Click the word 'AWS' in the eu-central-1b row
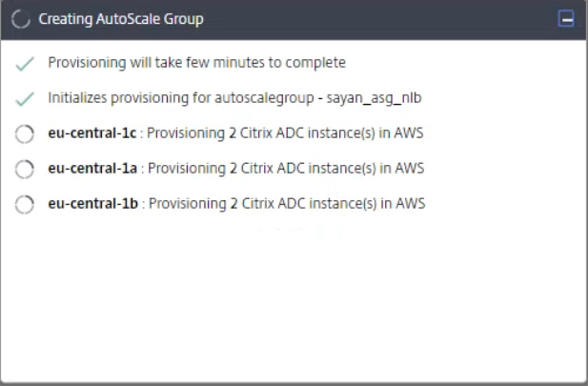The image size is (588, 386). [x=410, y=203]
